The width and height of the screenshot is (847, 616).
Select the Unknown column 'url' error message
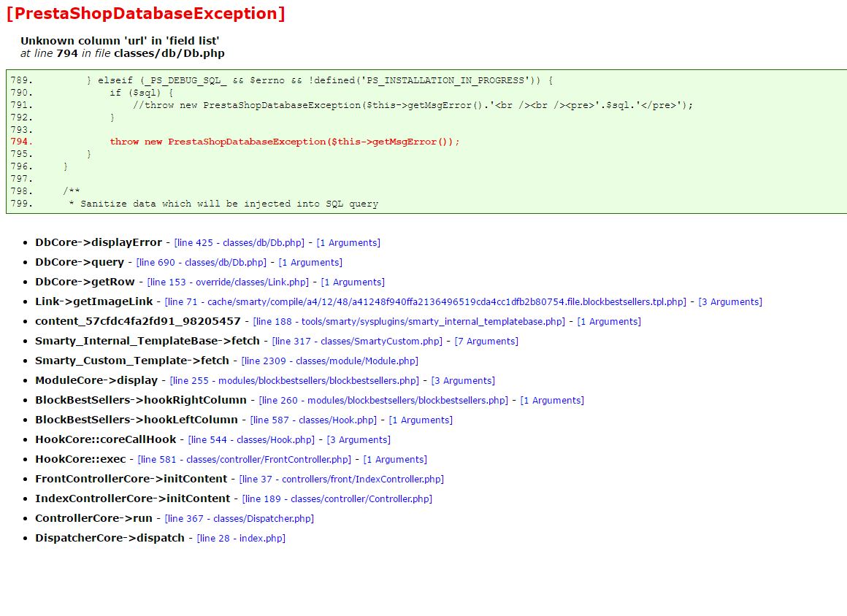pyautogui.click(x=120, y=41)
